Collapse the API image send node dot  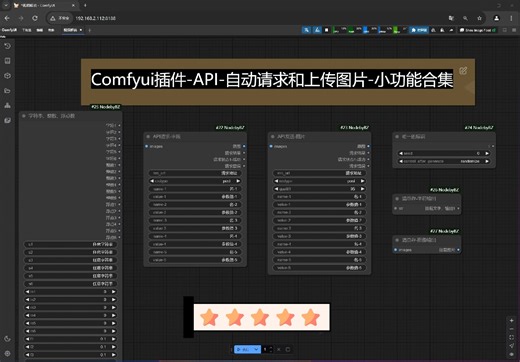pos(272,136)
